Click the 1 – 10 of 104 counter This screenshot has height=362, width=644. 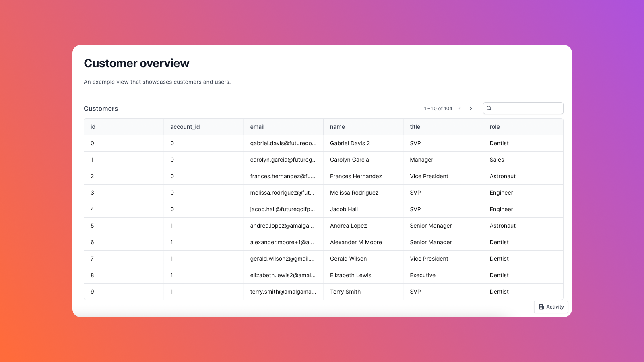pos(438,109)
